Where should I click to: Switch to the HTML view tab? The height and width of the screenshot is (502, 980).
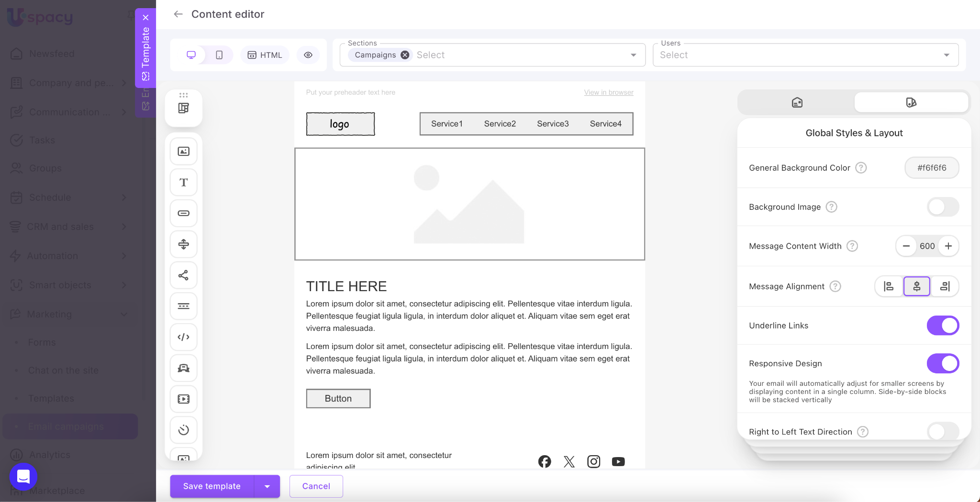click(x=265, y=55)
